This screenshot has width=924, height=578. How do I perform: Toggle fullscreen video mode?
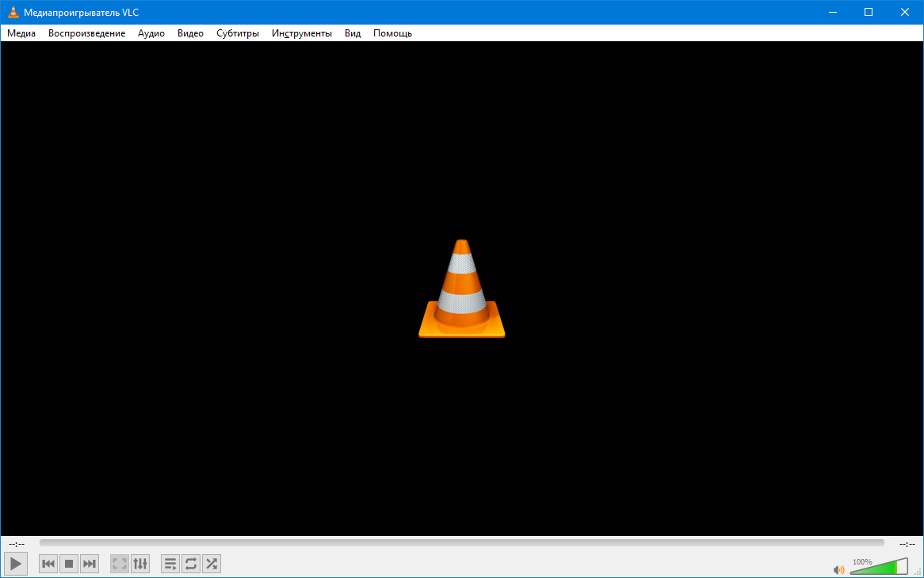tap(120, 564)
